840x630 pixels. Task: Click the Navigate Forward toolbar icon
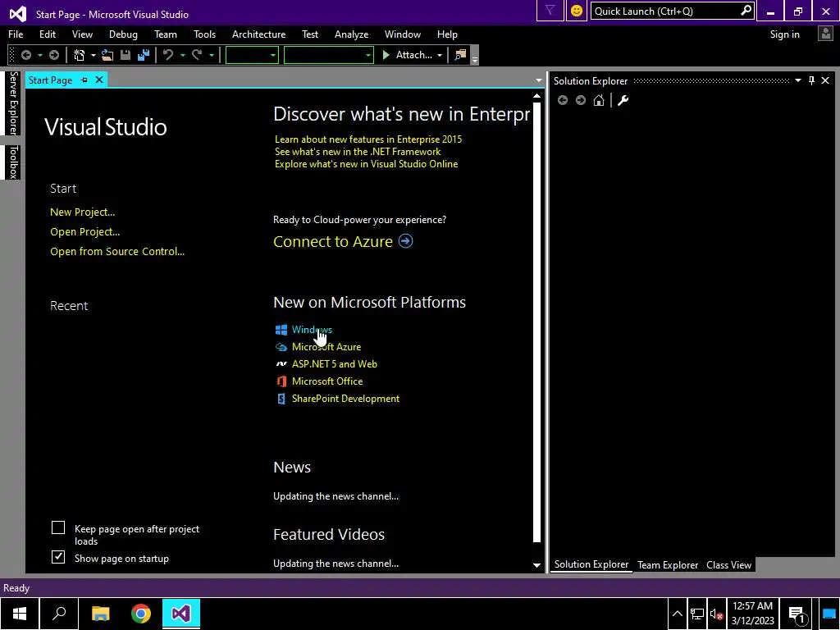(x=54, y=55)
